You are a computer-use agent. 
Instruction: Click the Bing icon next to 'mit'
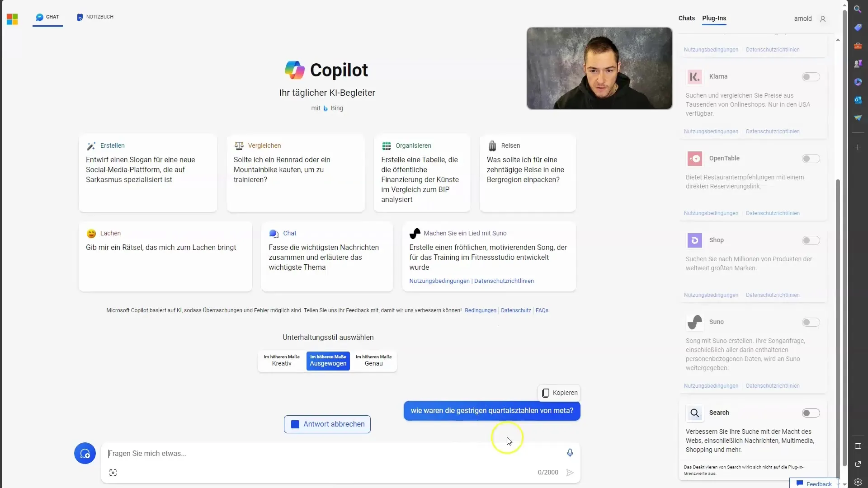click(326, 108)
